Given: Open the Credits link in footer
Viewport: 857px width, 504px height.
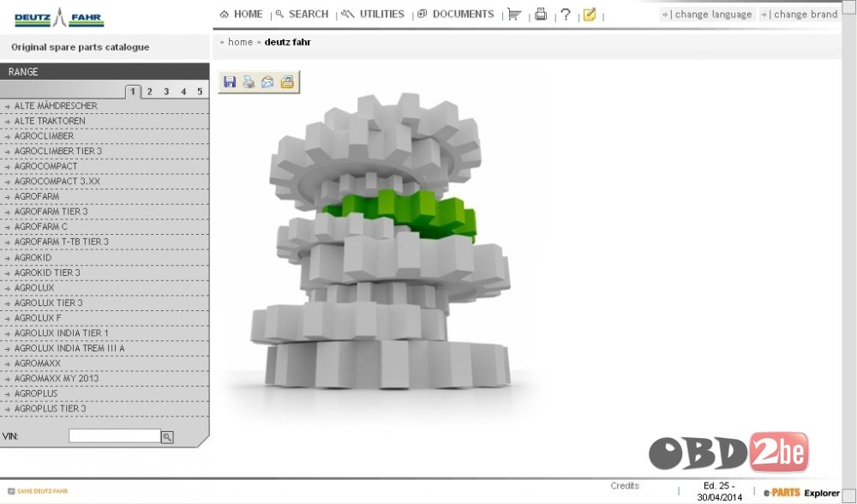Looking at the screenshot, I should 625,485.
